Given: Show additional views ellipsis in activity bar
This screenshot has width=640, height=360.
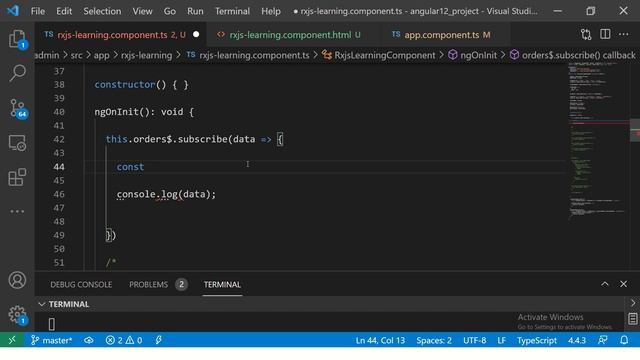Looking at the screenshot, I should [17, 211].
